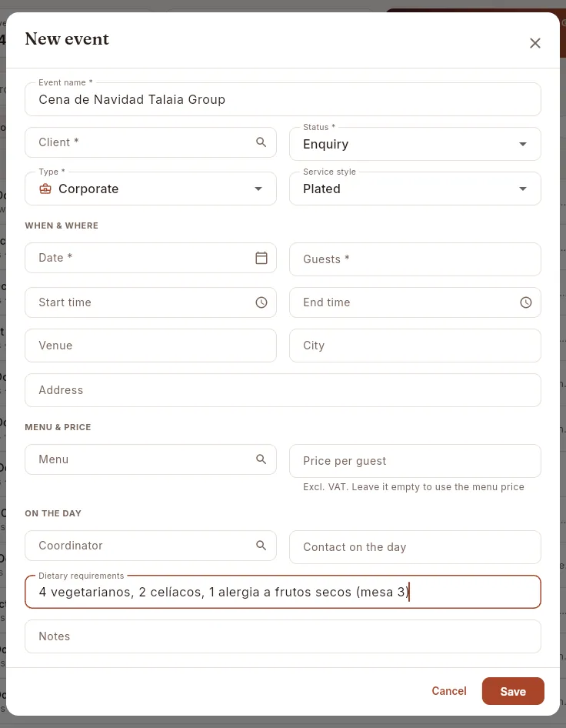Open the Status field showing Enquiry
Viewport: 566px width, 728px height.
[x=415, y=144]
